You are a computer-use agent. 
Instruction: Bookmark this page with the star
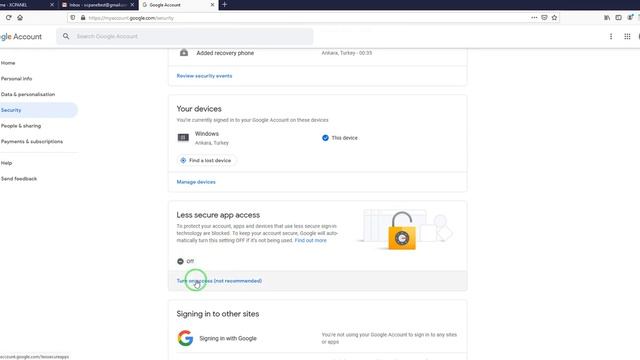(554, 18)
